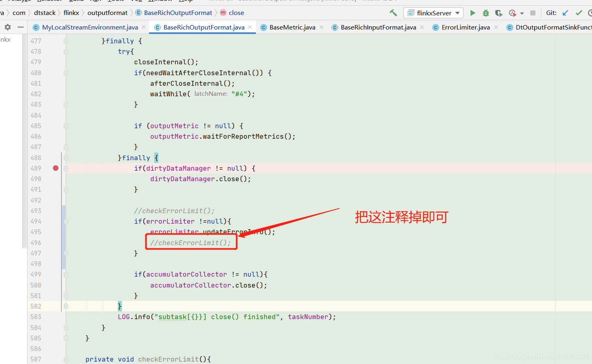Click the closeInternal(); call on line 479

pyautogui.click(x=166, y=62)
